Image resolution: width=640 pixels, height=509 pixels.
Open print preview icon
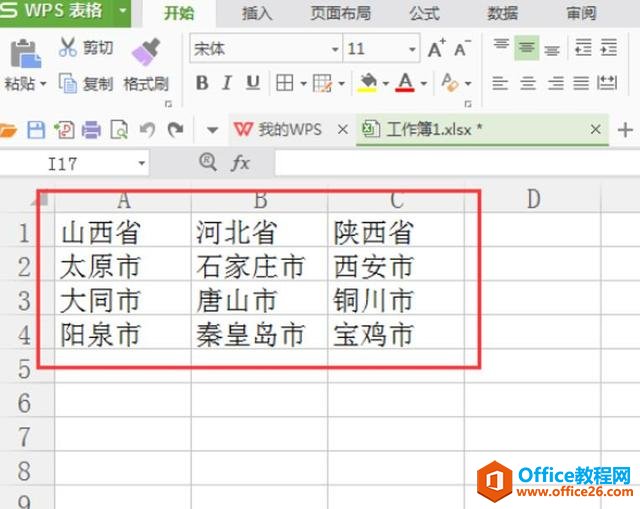click(119, 130)
